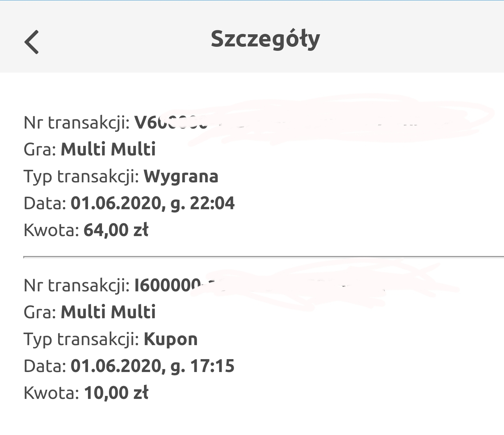This screenshot has height=435, width=504.
Task: Click the Kwota label beside 64,00 zł
Action: coord(51,230)
